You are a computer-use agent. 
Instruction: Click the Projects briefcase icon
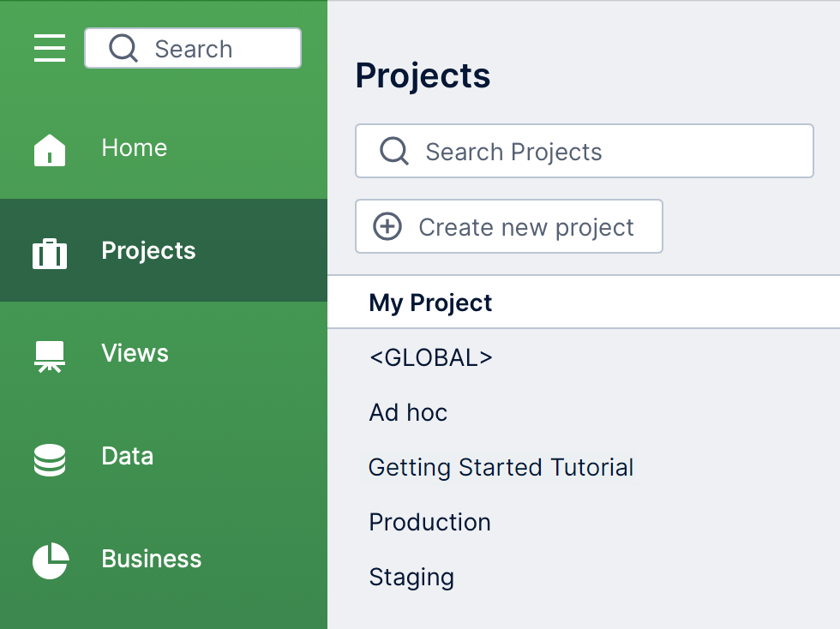point(50,254)
